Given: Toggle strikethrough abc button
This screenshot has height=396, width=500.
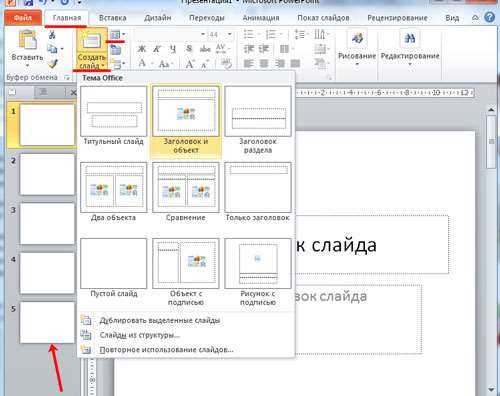Looking at the screenshot, I should click(205, 49).
